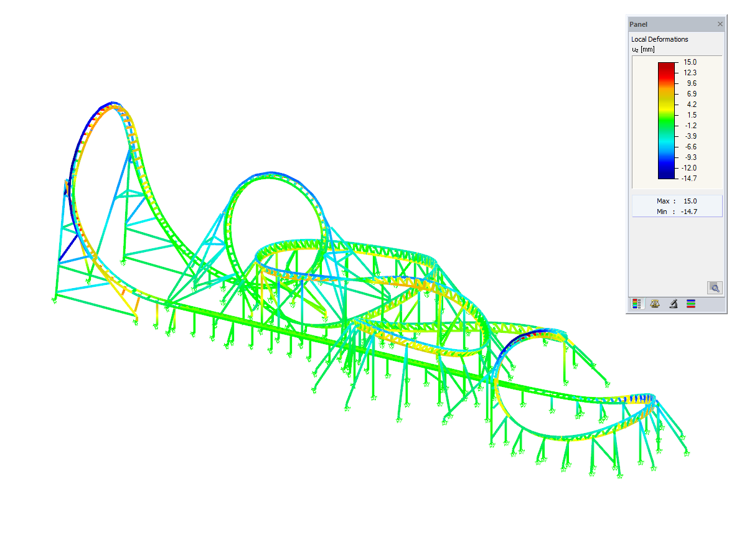Viewport: 747px width, 560px height.
Task: Close the Panel window
Action: [x=720, y=24]
